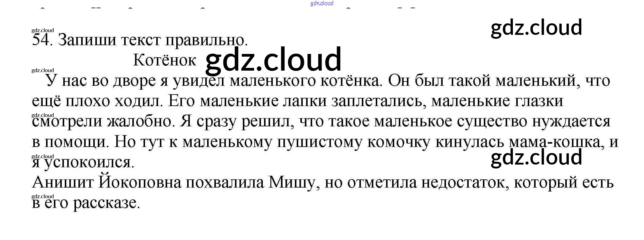Click the small gdz.cloud label above 'смотрели'
This screenshot has height=240, width=644.
tap(43, 115)
